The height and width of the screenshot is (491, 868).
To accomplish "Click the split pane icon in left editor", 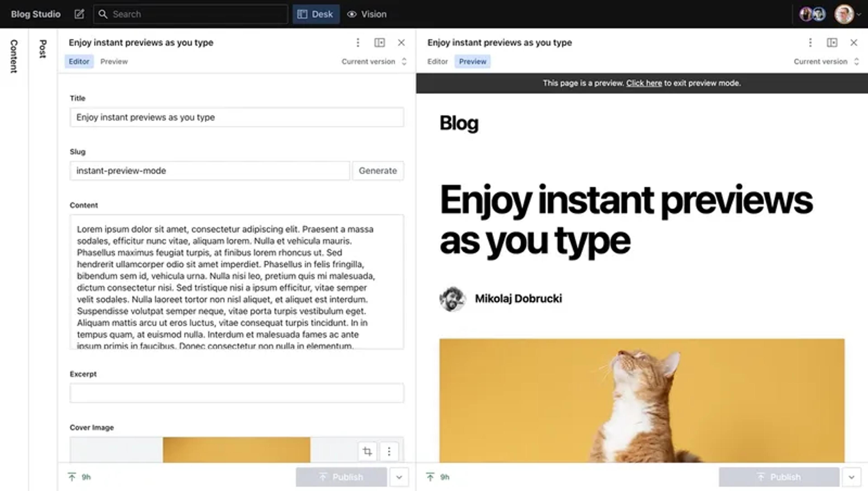I will [x=380, y=43].
